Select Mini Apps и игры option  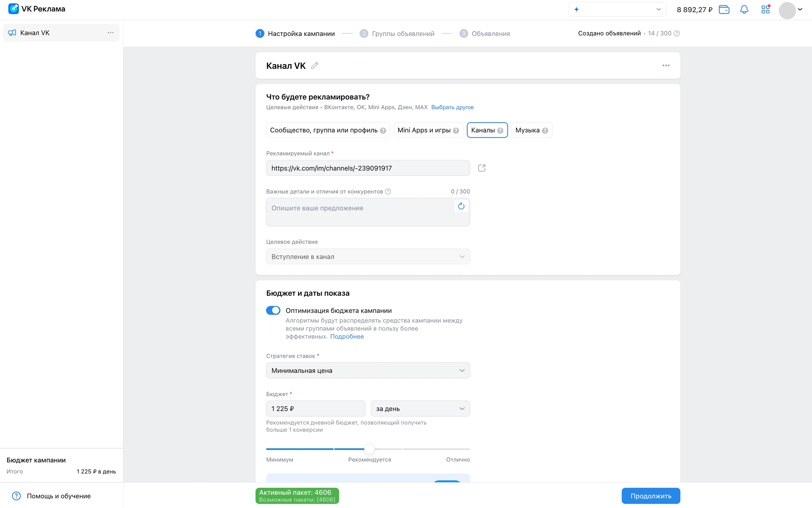(428, 130)
